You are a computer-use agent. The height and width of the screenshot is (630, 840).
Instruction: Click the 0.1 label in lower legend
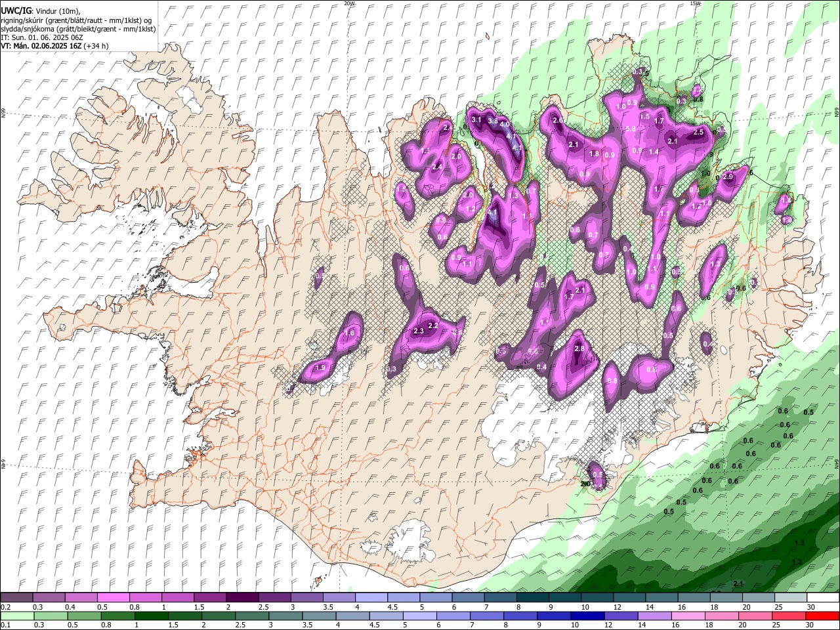coord(5,625)
